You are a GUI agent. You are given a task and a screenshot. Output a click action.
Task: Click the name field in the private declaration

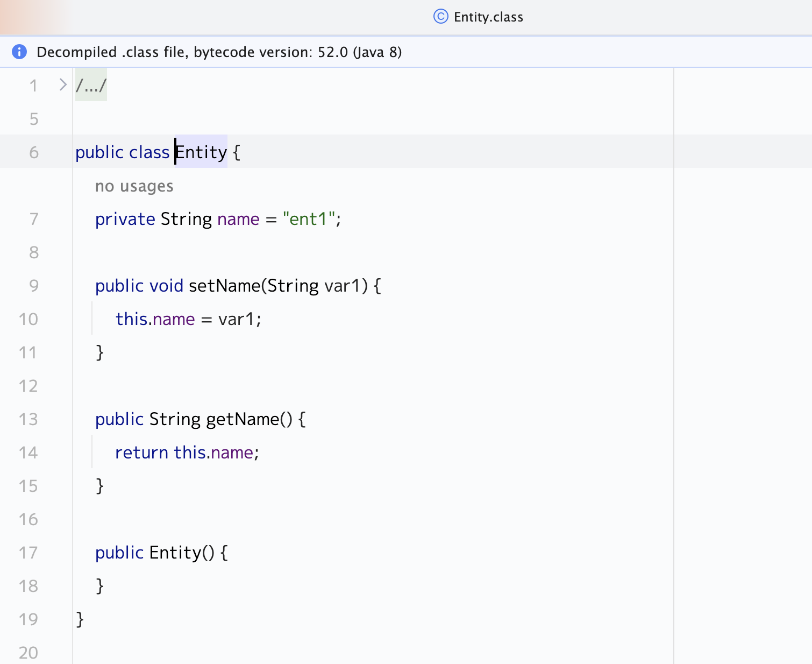238,219
